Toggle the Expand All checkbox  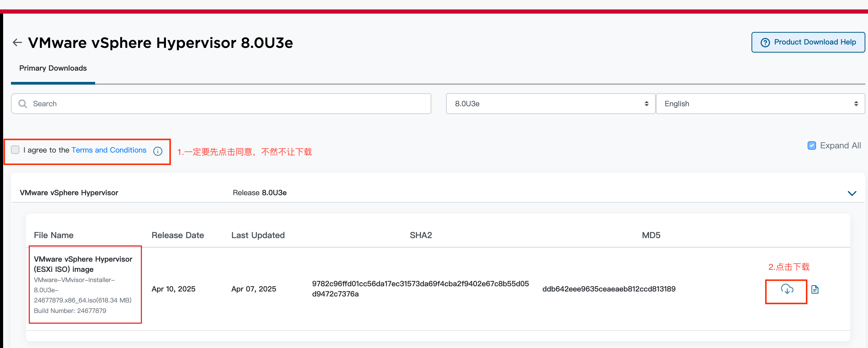click(x=812, y=145)
